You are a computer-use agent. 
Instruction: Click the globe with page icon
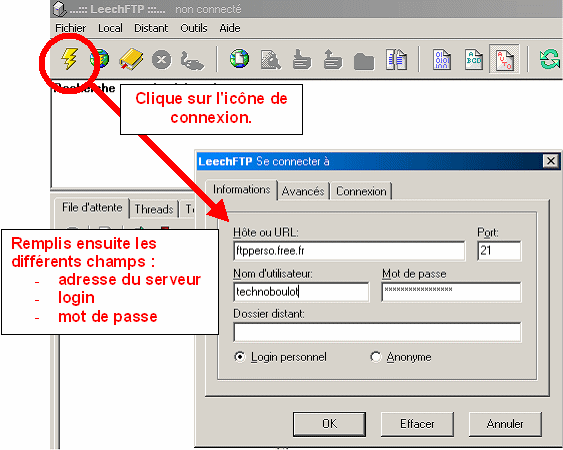point(239,59)
